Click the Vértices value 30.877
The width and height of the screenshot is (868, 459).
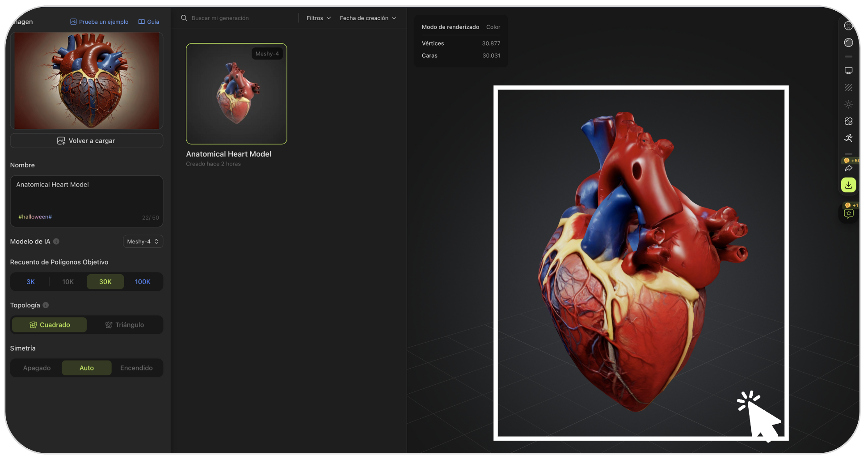[491, 43]
